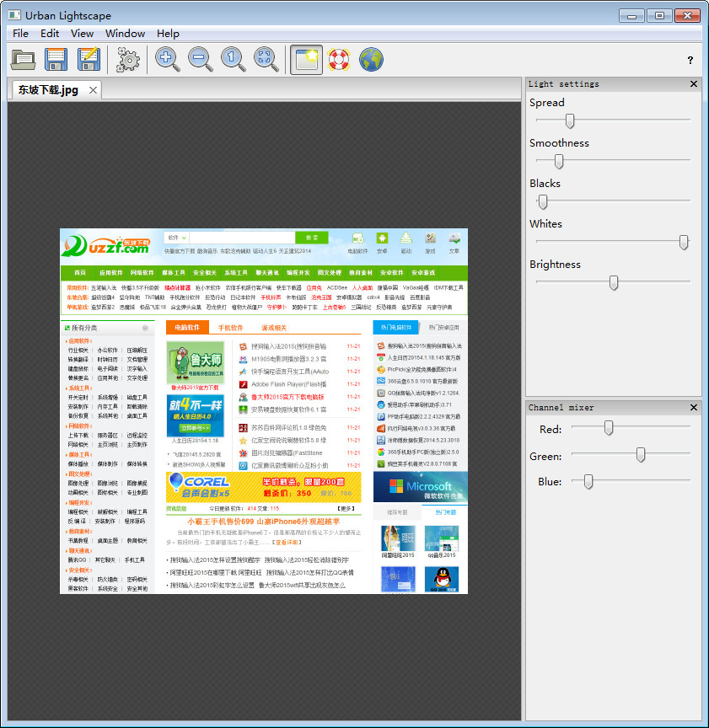The width and height of the screenshot is (709, 728).
Task: Click the Spread label
Action: pyautogui.click(x=547, y=103)
